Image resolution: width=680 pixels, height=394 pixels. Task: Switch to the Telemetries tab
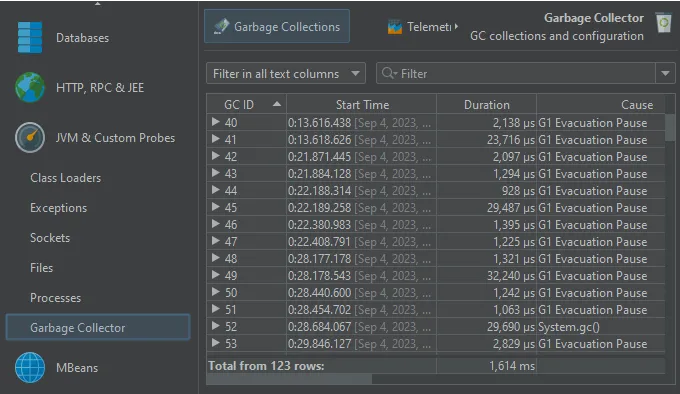[x=420, y=27]
